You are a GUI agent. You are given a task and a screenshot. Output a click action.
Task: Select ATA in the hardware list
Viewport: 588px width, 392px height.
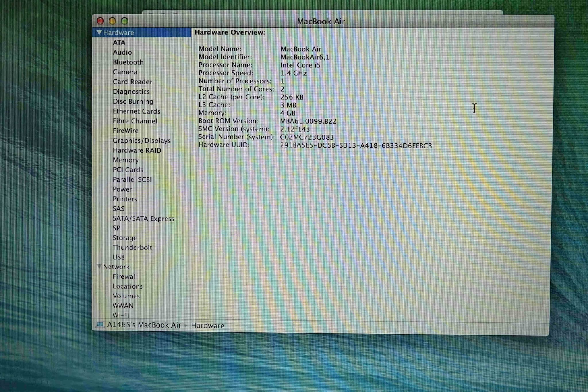(x=119, y=43)
